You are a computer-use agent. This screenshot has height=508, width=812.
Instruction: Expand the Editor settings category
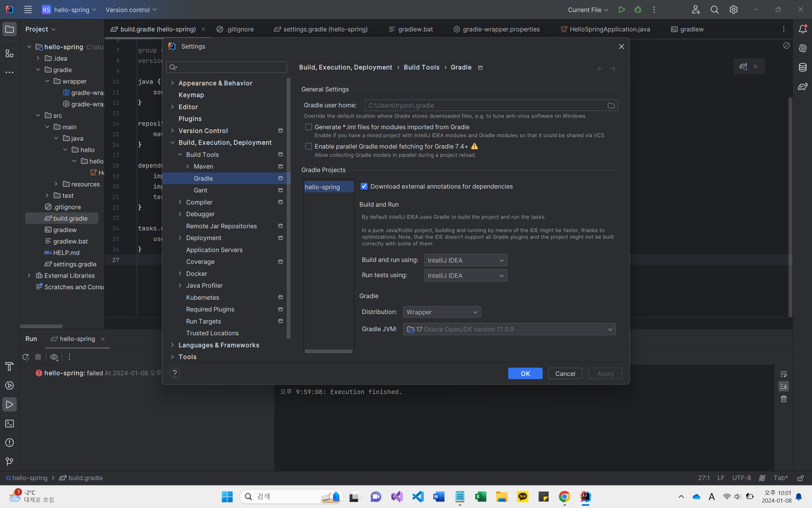tap(173, 107)
